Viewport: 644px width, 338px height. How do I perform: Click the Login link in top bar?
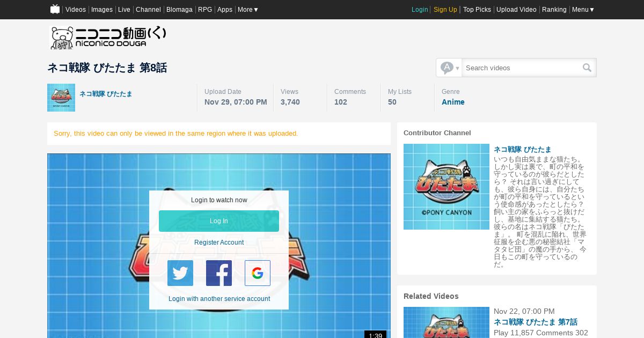tap(420, 10)
